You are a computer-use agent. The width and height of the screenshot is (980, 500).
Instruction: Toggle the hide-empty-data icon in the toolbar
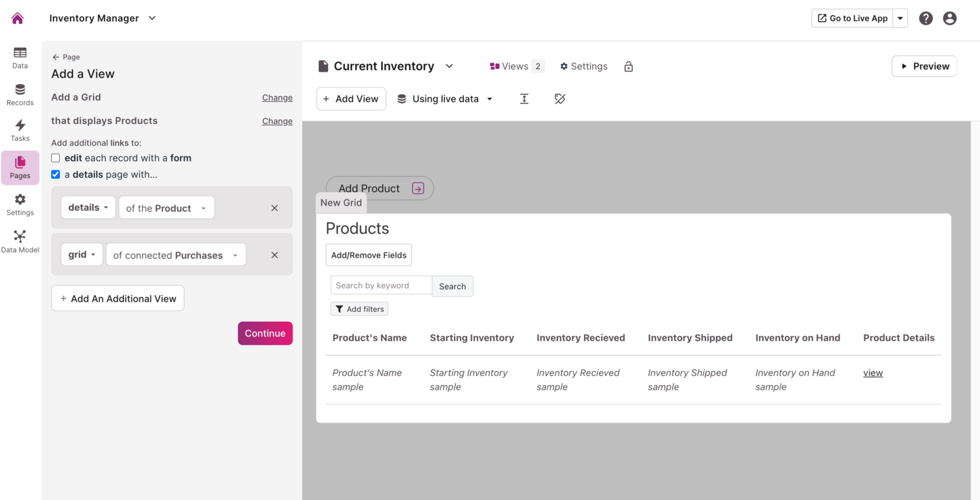click(559, 99)
